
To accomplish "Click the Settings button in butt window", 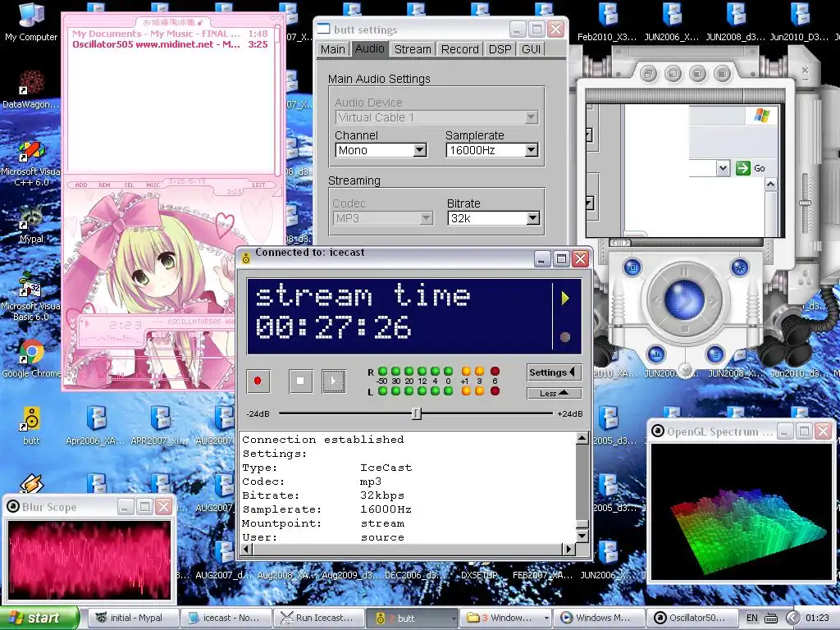I will click(554, 372).
